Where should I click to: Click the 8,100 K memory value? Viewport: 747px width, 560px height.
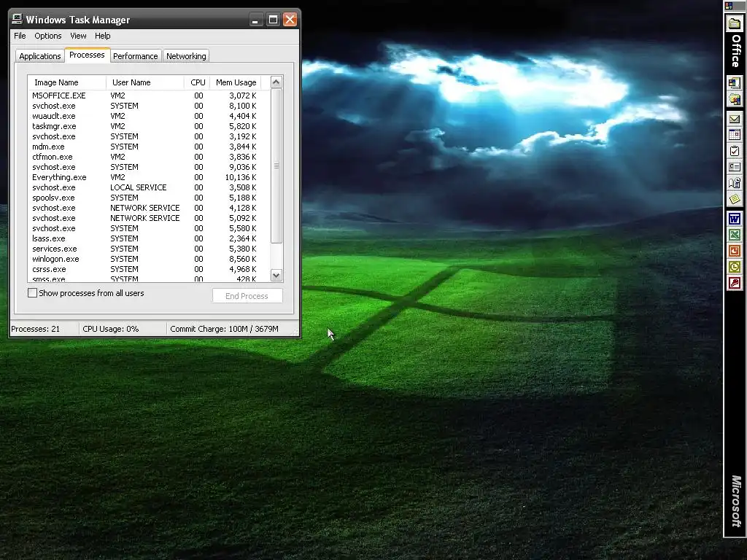coord(242,106)
